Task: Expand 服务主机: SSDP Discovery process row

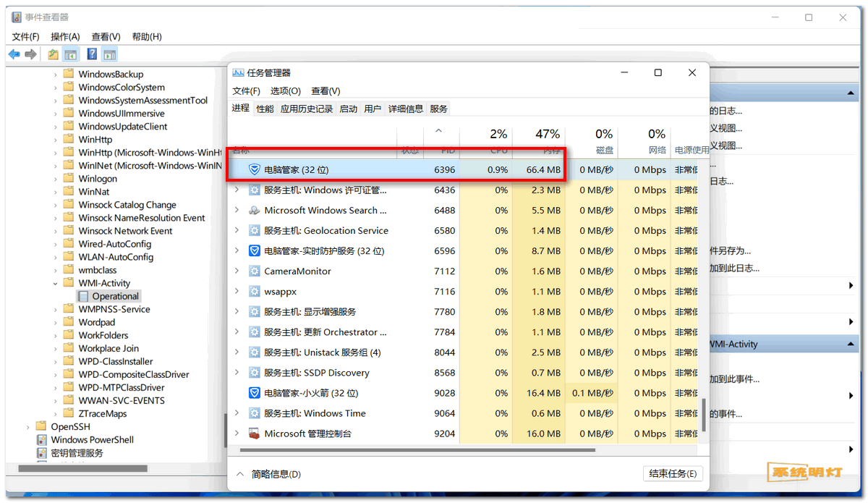Action: click(237, 373)
